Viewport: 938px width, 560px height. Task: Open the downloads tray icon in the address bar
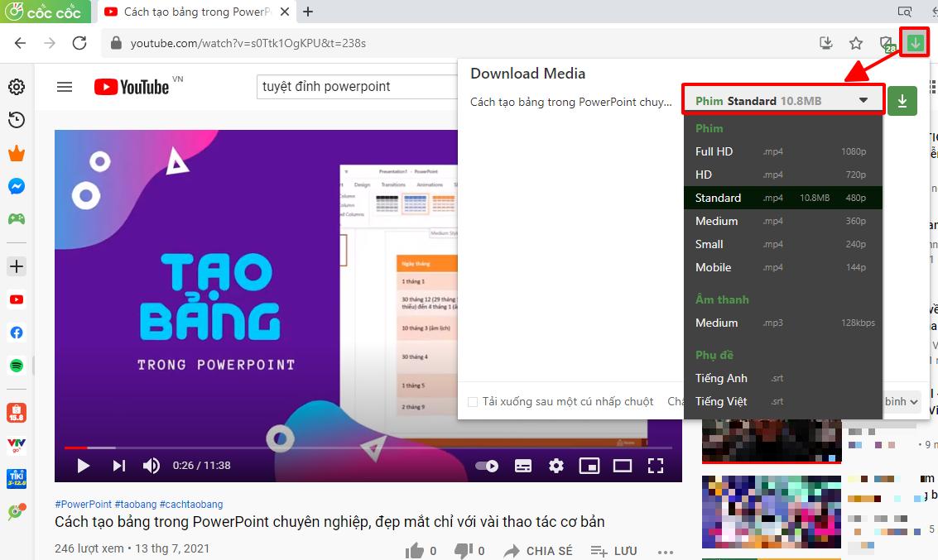[826, 43]
